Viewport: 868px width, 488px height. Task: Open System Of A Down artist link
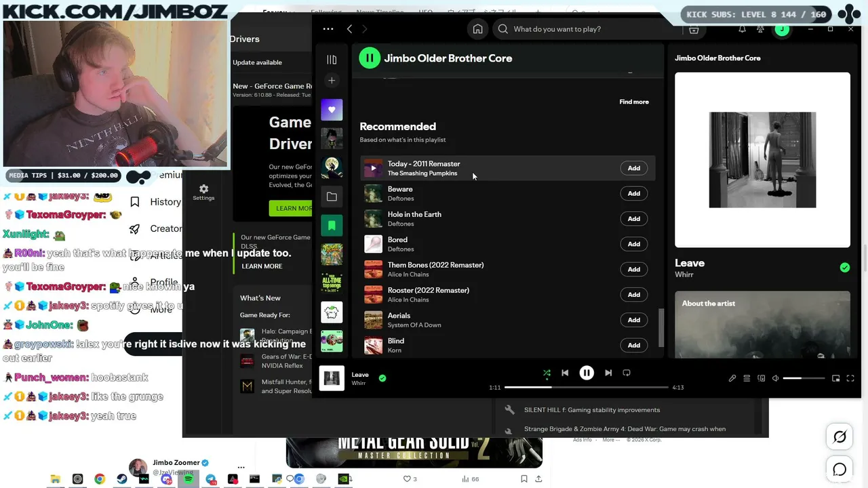tap(414, 325)
